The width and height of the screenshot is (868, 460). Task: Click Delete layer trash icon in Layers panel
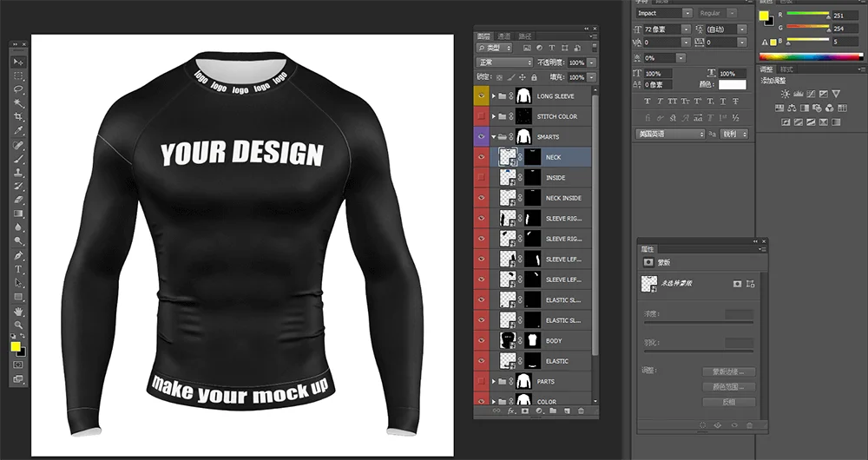[x=581, y=411]
